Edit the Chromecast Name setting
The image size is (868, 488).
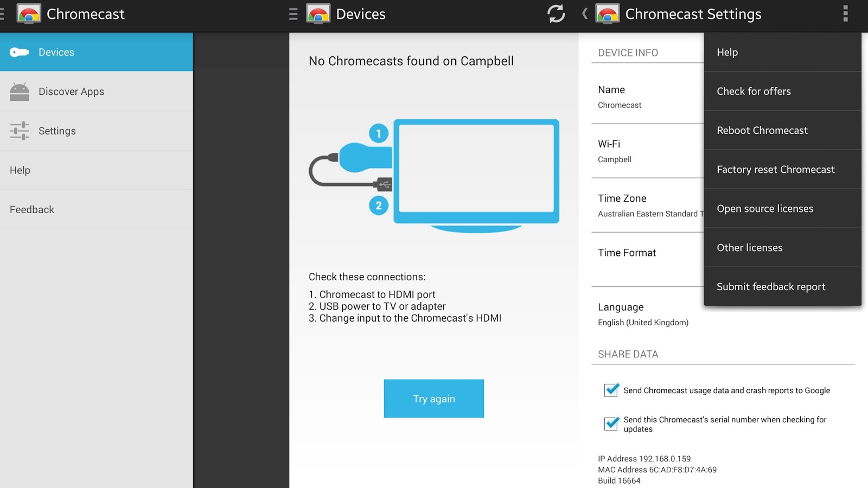pyautogui.click(x=648, y=97)
